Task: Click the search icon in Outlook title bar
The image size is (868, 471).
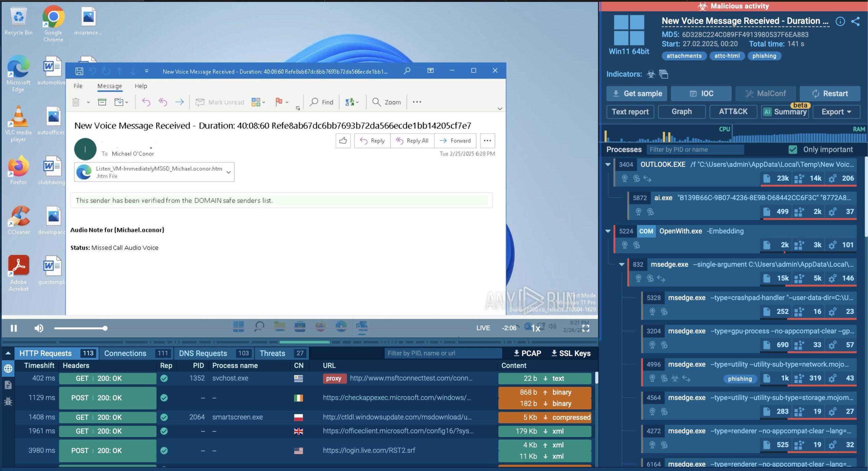Action: pyautogui.click(x=407, y=71)
